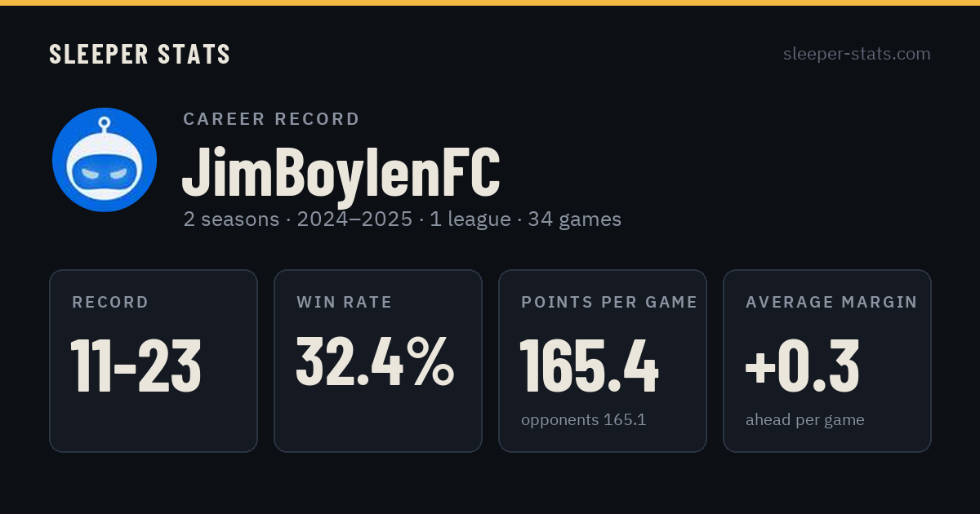
Task: Click the opponents 165.1 subtext
Action: point(583,420)
